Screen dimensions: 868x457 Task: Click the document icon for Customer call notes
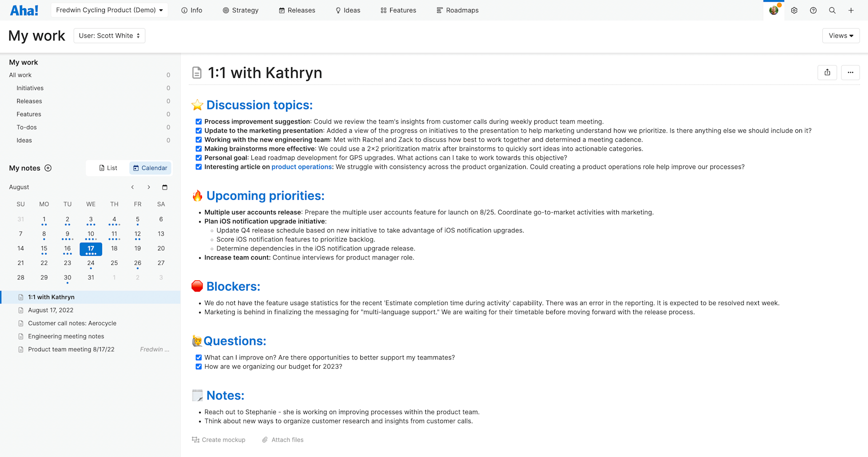[21, 323]
